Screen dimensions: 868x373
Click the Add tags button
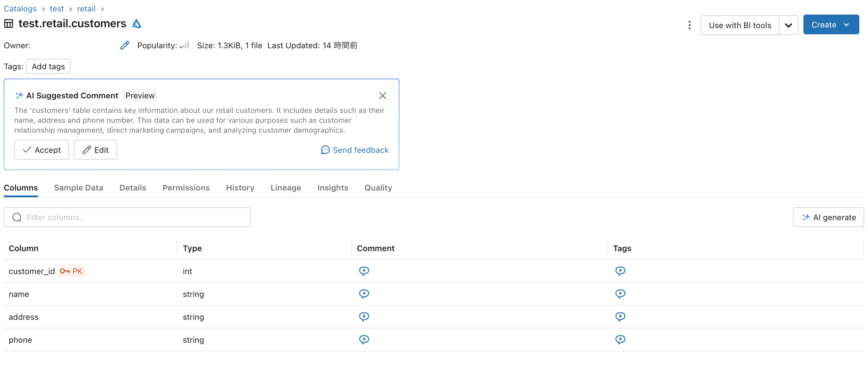click(48, 66)
